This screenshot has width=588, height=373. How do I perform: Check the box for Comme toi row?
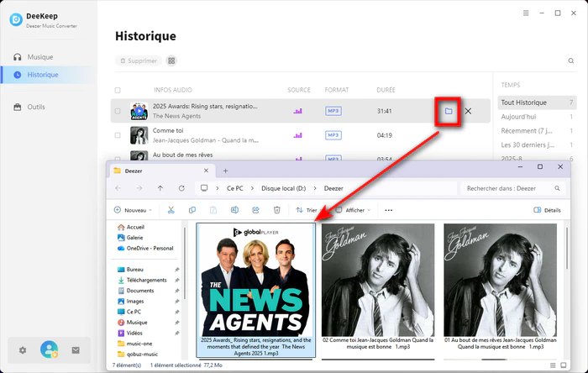[x=118, y=135]
